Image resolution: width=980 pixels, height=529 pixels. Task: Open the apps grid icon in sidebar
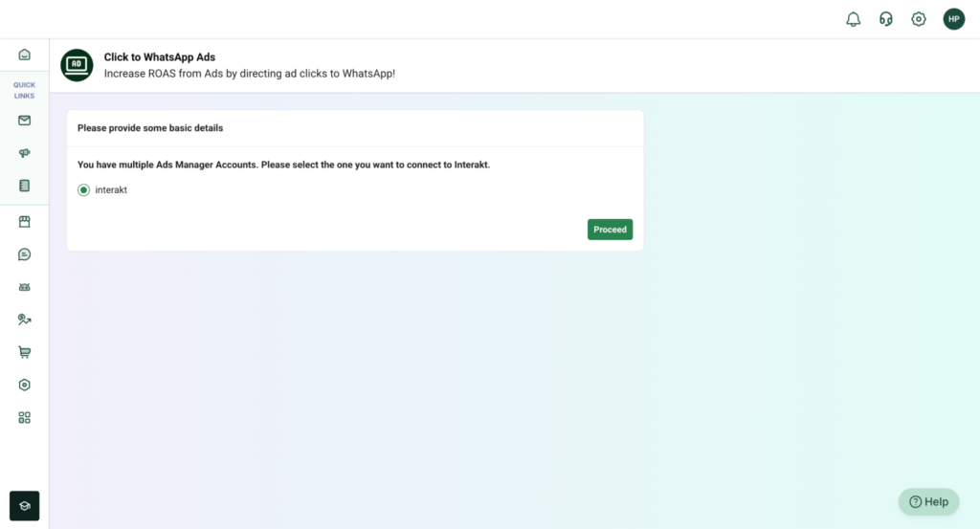coord(24,417)
